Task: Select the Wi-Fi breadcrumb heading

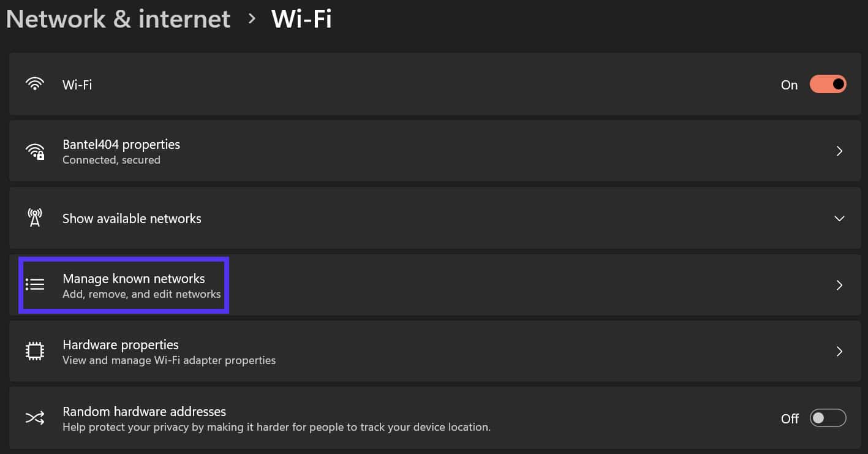Action: [301, 18]
